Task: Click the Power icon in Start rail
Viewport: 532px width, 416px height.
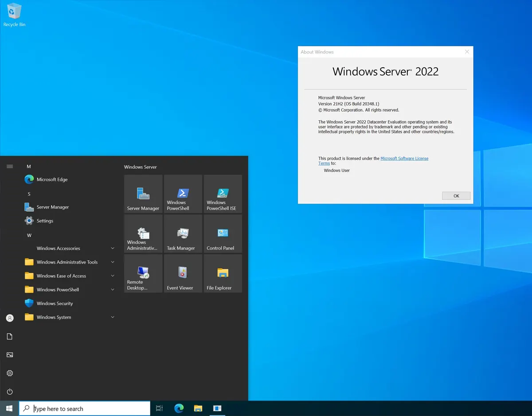Action: coord(10,392)
